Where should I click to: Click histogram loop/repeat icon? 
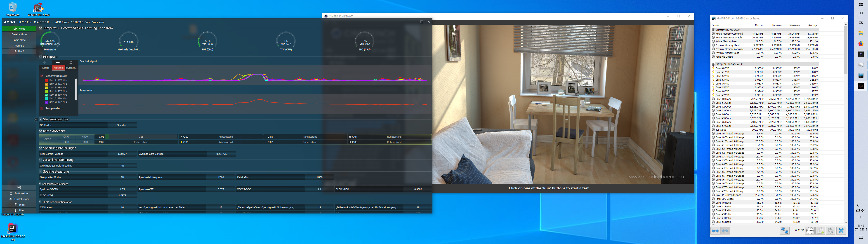click(x=71, y=62)
